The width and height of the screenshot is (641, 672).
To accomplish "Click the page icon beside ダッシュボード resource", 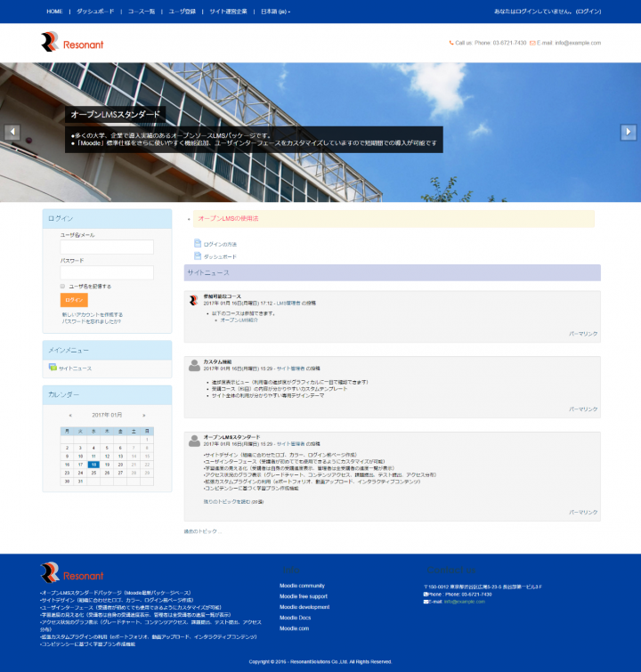I will [198, 256].
